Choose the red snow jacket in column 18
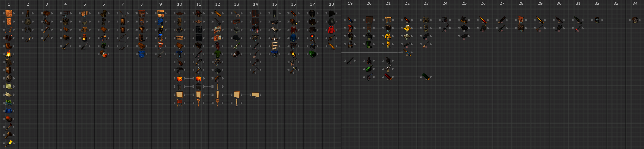The width and height of the screenshot is (644, 149). tap(331, 30)
